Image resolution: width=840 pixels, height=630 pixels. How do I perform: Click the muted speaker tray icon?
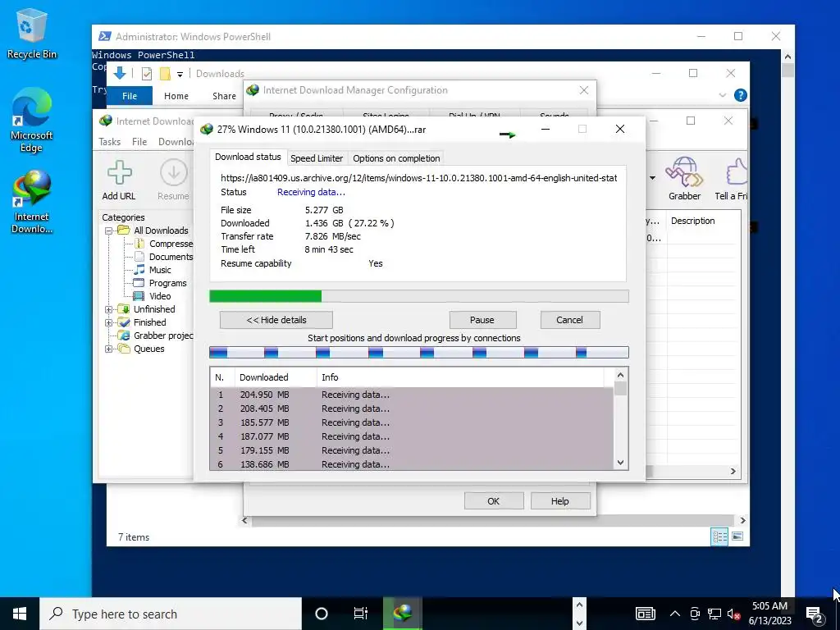733,614
